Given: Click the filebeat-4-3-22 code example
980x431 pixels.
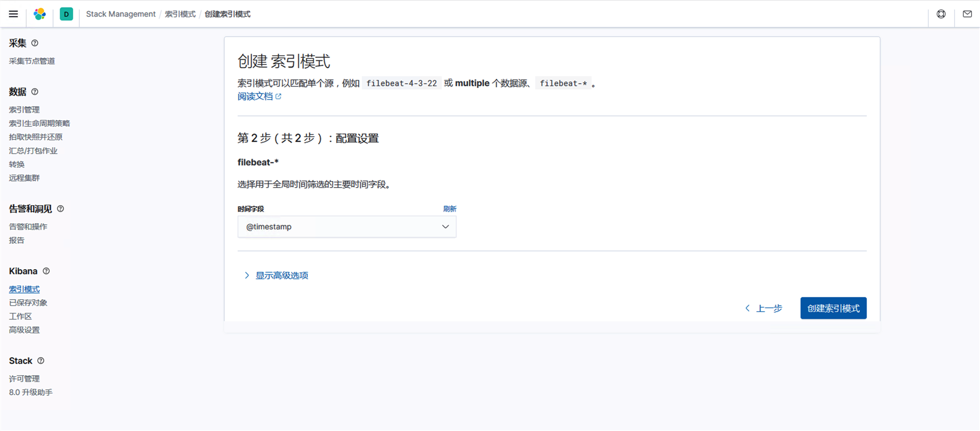Looking at the screenshot, I should pos(402,83).
